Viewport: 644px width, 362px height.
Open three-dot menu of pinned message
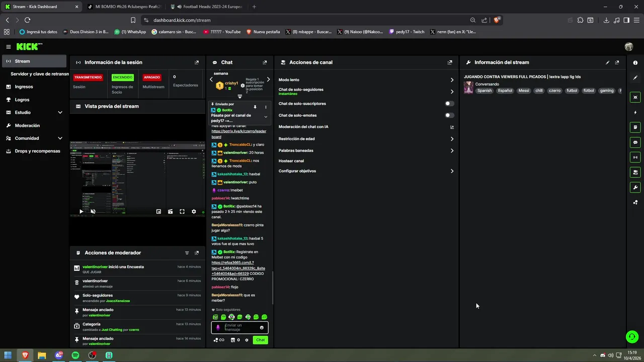tap(266, 107)
